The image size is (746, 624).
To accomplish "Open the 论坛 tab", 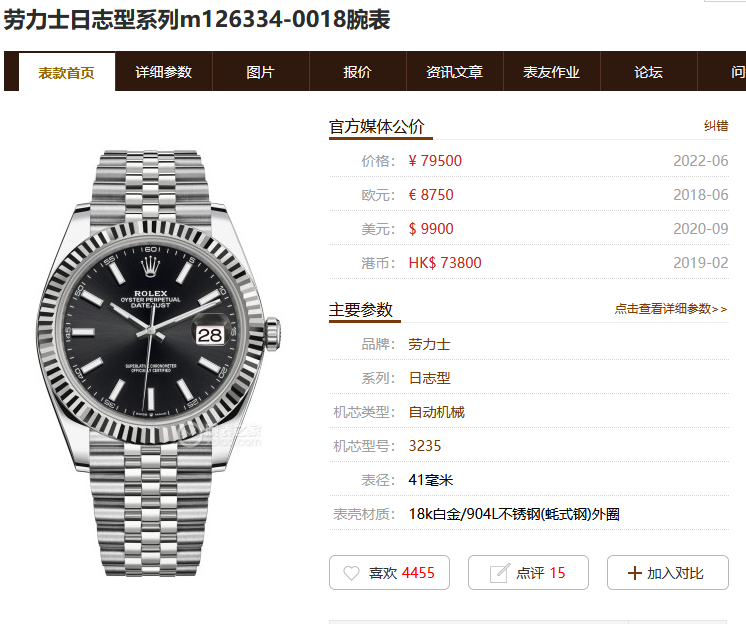I will point(649,72).
